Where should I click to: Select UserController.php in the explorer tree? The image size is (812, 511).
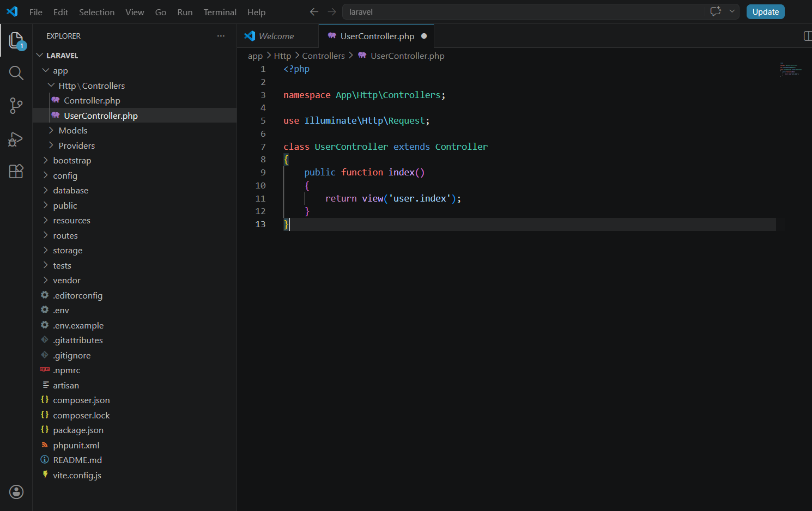[135, 115]
